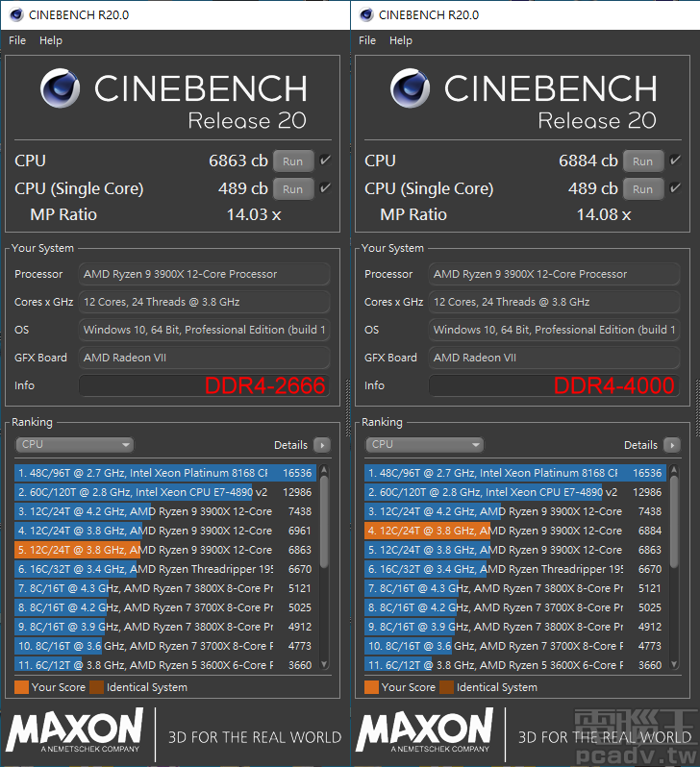
Task: Select 6863 score row in right ranking
Action: click(515, 550)
